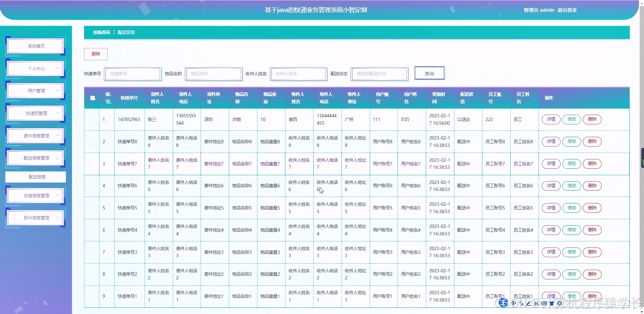Check the row checkbox for 147852963
The height and width of the screenshot is (314, 644).
coord(90,119)
